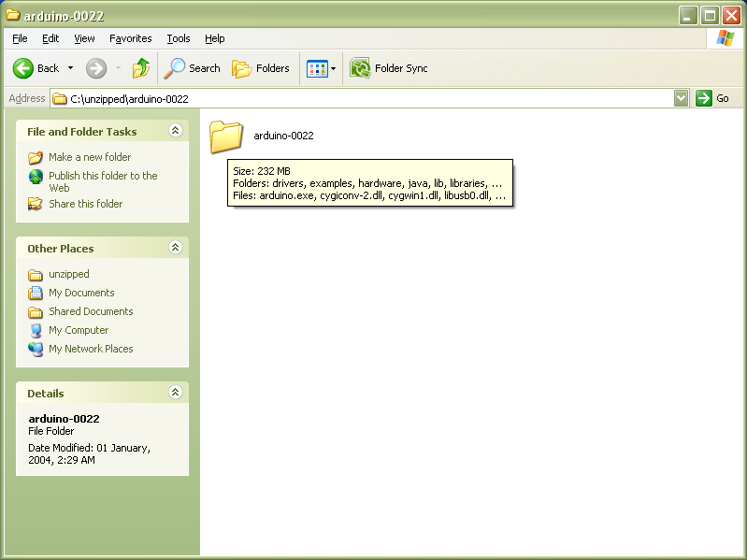
Task: Click Make a new folder link
Action: [90, 157]
